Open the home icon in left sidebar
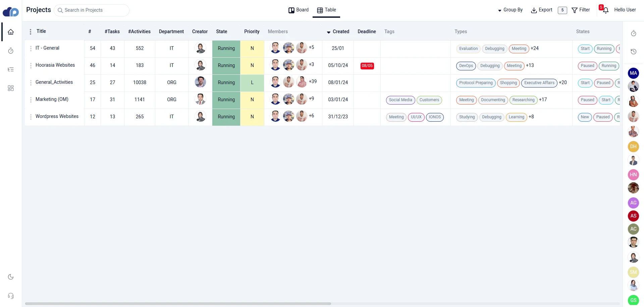The image size is (644, 307). tap(11, 32)
